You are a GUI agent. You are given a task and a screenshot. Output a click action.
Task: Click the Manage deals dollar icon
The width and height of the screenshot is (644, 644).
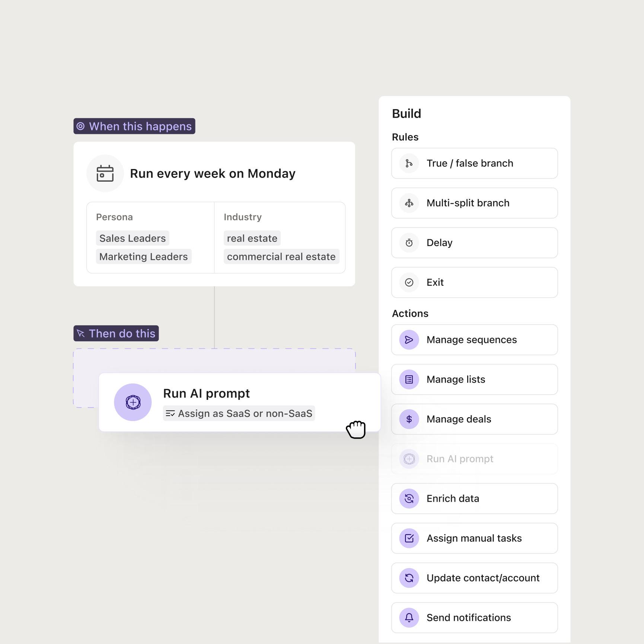click(409, 419)
